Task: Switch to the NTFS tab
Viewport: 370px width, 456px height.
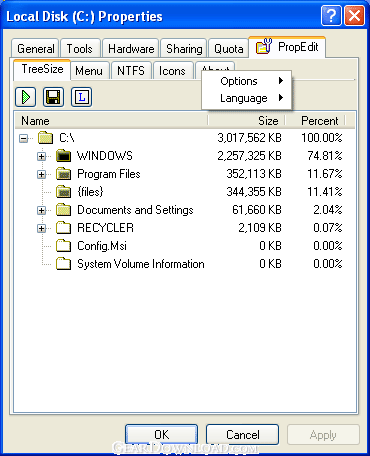Action: [131, 71]
